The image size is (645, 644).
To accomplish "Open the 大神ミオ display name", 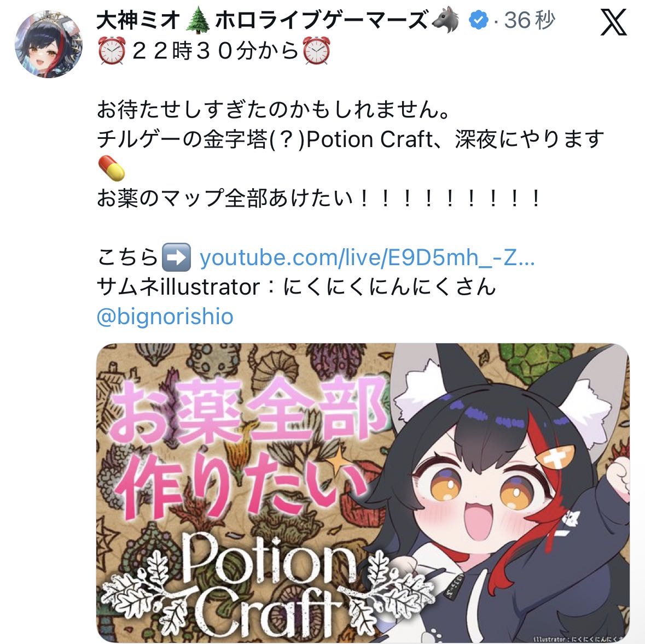I will (138, 20).
